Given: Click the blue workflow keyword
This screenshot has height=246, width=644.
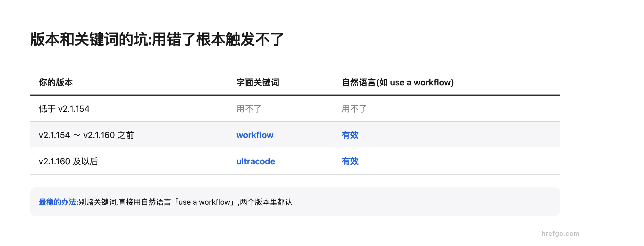Looking at the screenshot, I should pyautogui.click(x=255, y=135).
